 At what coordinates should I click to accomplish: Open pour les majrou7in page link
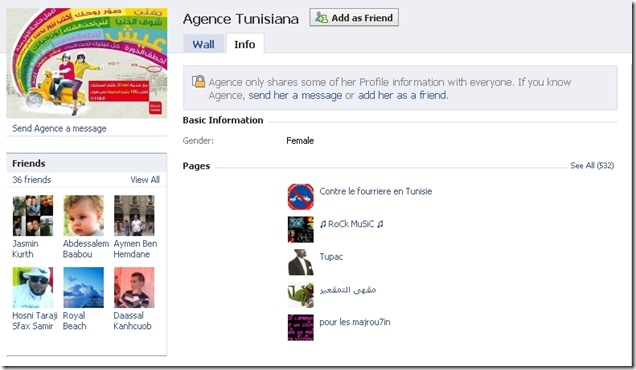(355, 322)
